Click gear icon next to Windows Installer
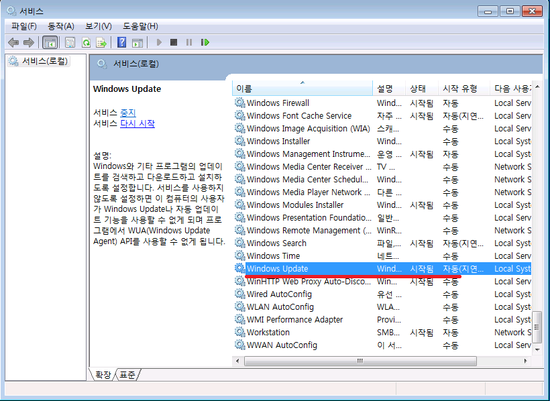Image resolution: width=550 pixels, height=401 pixels. (240, 141)
